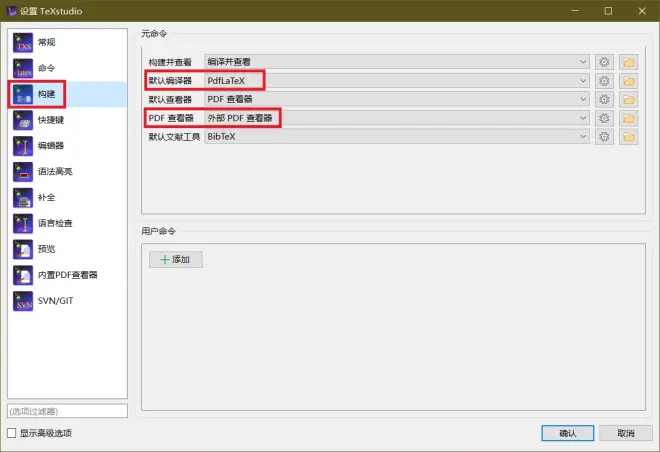Open the SVN/GIT settings icon
660x452 pixels.
(23, 301)
